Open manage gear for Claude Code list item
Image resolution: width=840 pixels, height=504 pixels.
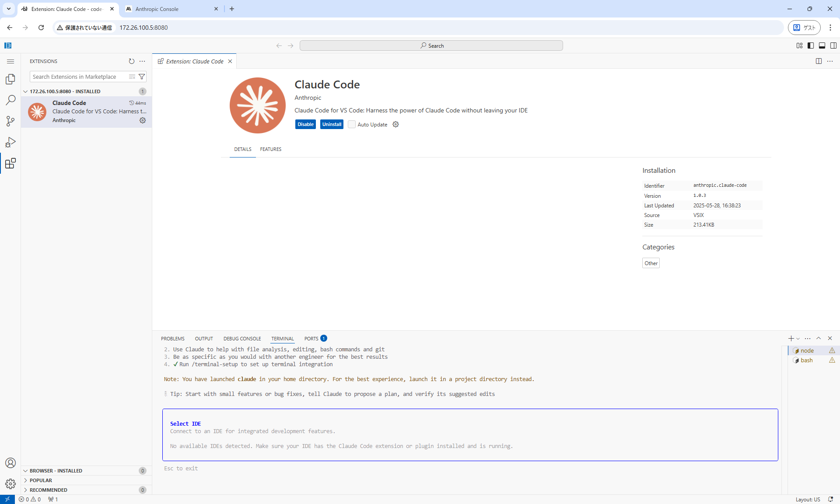tap(143, 120)
